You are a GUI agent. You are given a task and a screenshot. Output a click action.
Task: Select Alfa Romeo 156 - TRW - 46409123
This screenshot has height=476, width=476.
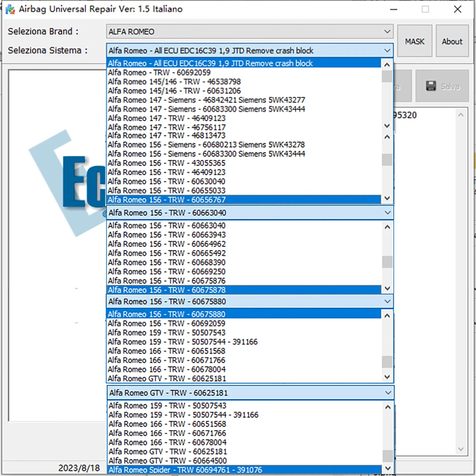244,172
